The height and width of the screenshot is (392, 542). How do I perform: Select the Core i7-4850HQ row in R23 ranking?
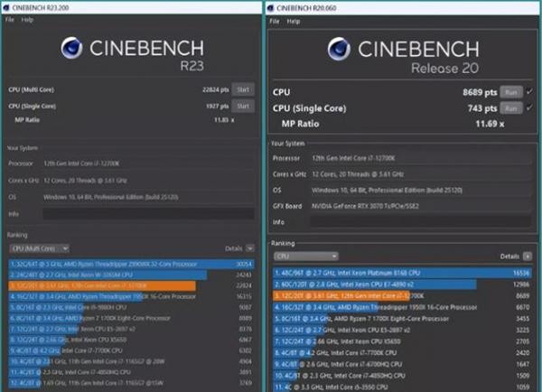[x=131, y=372]
